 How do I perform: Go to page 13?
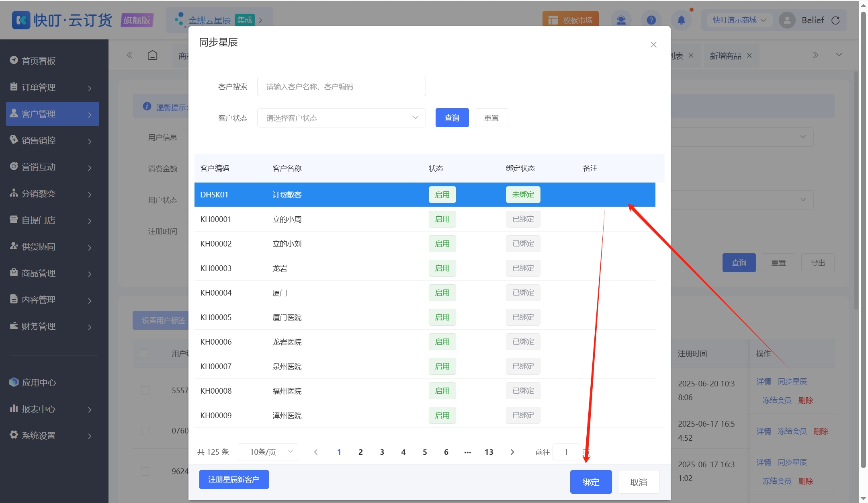click(489, 452)
